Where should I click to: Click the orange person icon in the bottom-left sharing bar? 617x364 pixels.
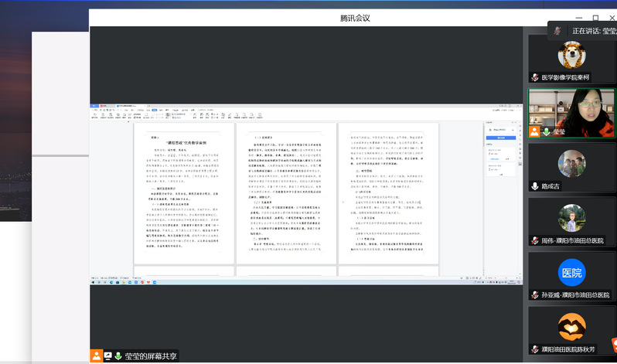(x=96, y=356)
